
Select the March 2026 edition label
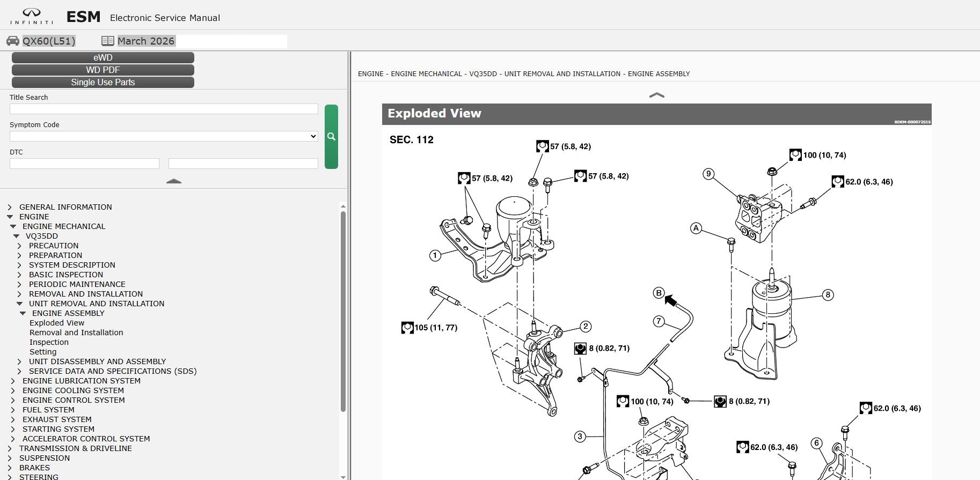(146, 41)
